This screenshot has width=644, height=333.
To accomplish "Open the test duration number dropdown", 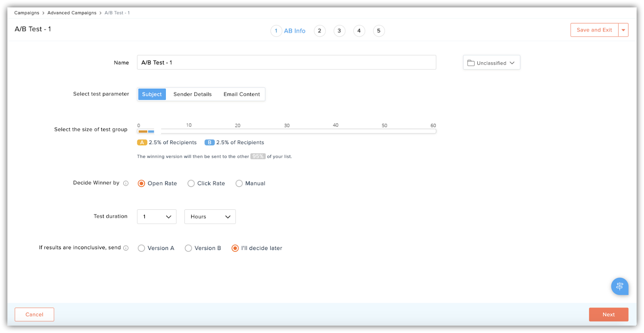I will coord(157,217).
